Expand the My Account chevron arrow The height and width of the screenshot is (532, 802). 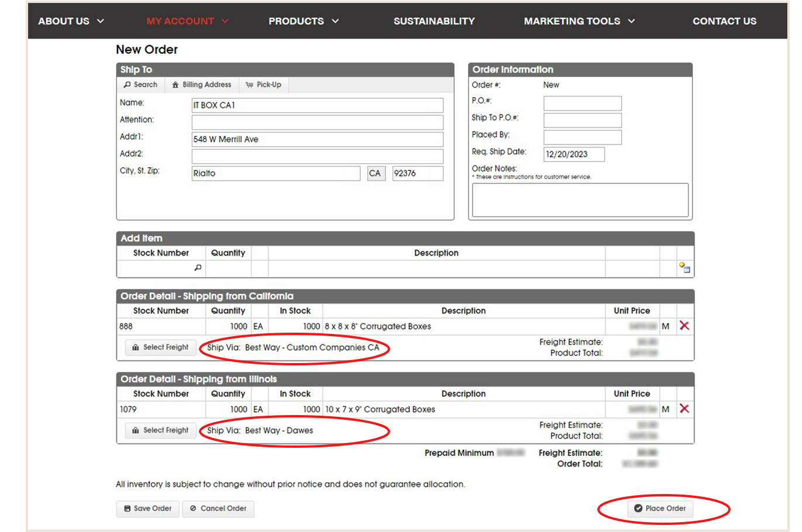pos(225,21)
